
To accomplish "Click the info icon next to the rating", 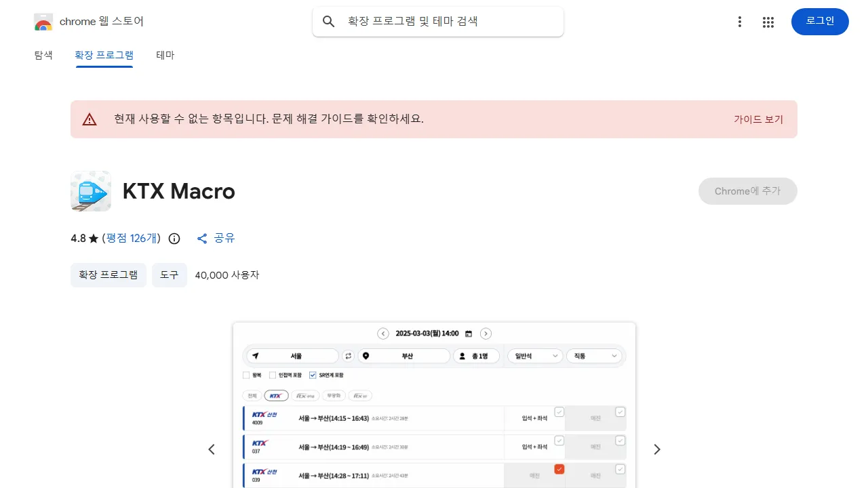I will 174,238.
